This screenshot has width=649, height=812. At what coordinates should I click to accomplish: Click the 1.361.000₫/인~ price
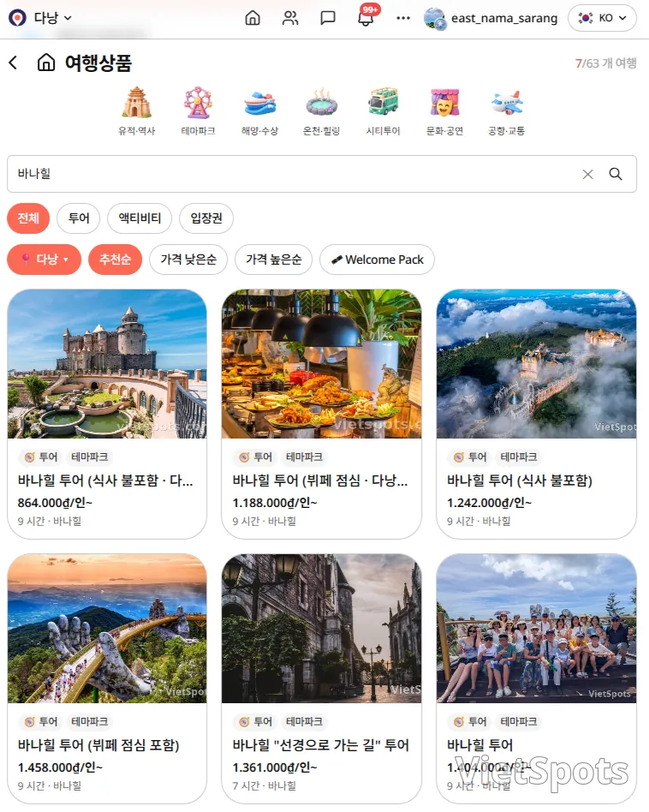point(275,767)
